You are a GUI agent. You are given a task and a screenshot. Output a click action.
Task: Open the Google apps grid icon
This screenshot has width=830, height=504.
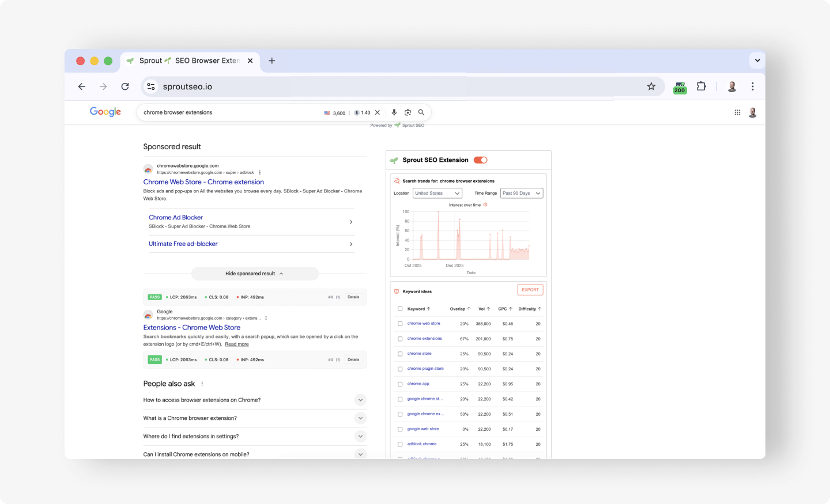tap(737, 112)
